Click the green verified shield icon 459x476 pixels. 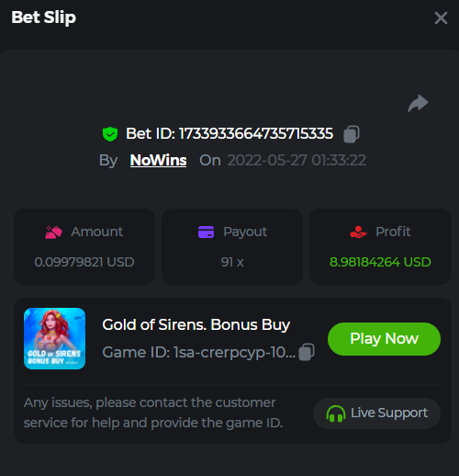[x=110, y=134]
